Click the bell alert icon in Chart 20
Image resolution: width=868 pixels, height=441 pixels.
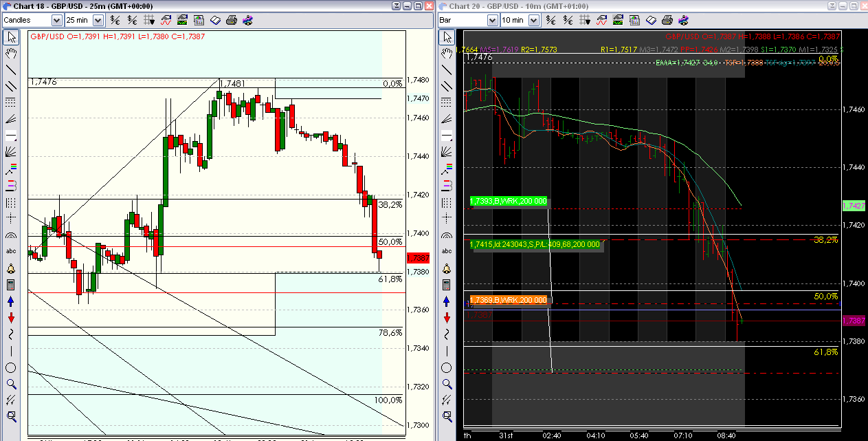tap(447, 268)
